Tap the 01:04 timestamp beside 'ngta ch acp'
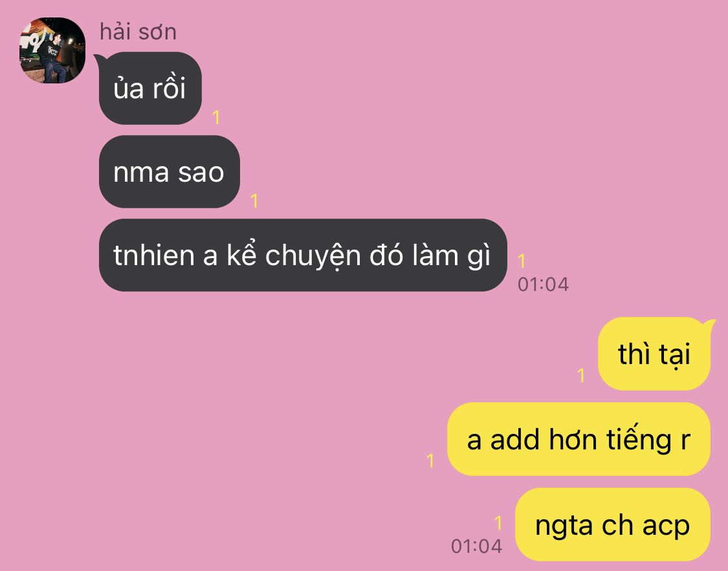Viewport: 728px width, 571px height. (x=476, y=546)
